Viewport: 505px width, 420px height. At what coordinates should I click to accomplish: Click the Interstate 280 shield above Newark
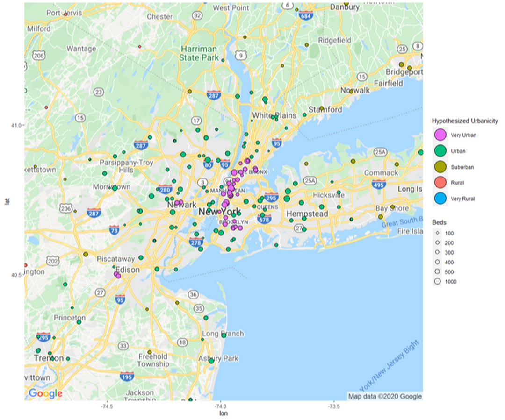point(165,190)
